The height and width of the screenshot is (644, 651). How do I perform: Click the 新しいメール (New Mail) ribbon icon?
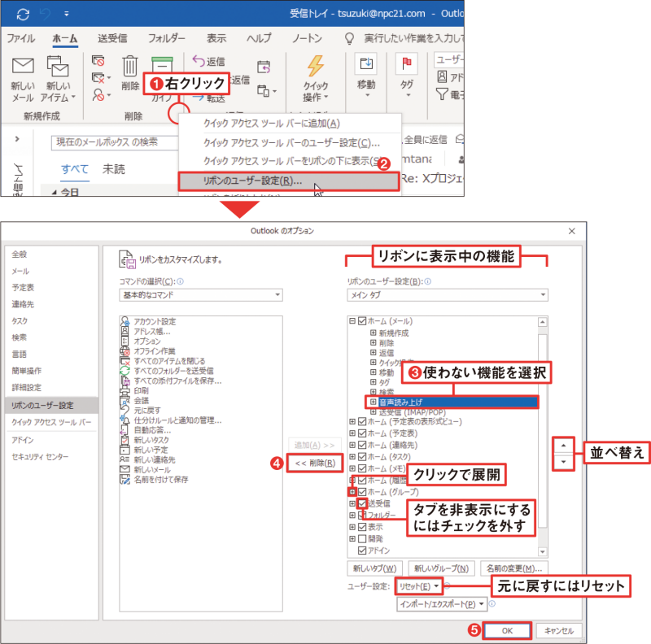pos(23,68)
